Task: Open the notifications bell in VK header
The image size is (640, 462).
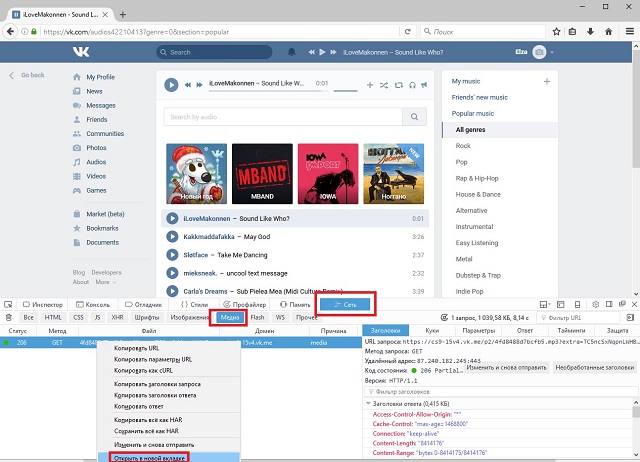Action: [291, 52]
